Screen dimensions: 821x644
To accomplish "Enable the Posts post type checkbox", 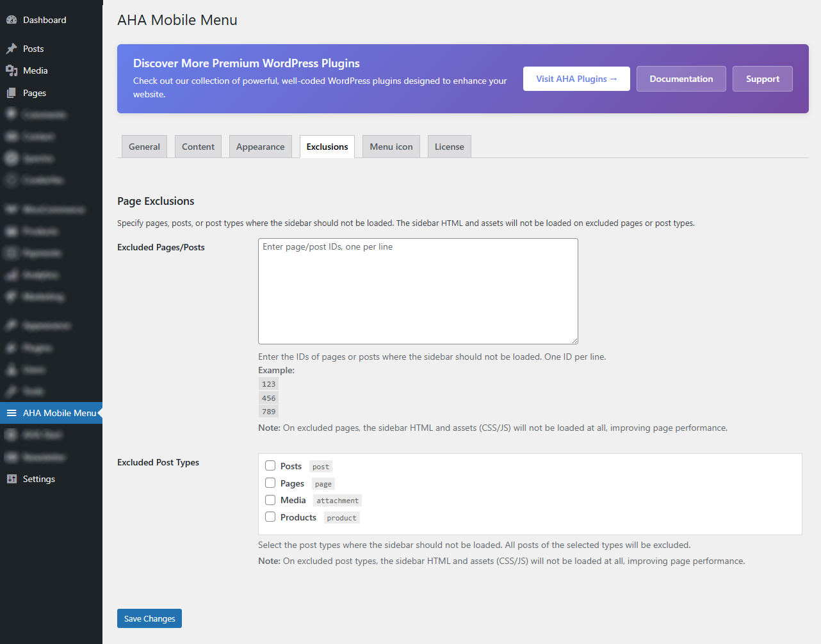I will click(270, 466).
